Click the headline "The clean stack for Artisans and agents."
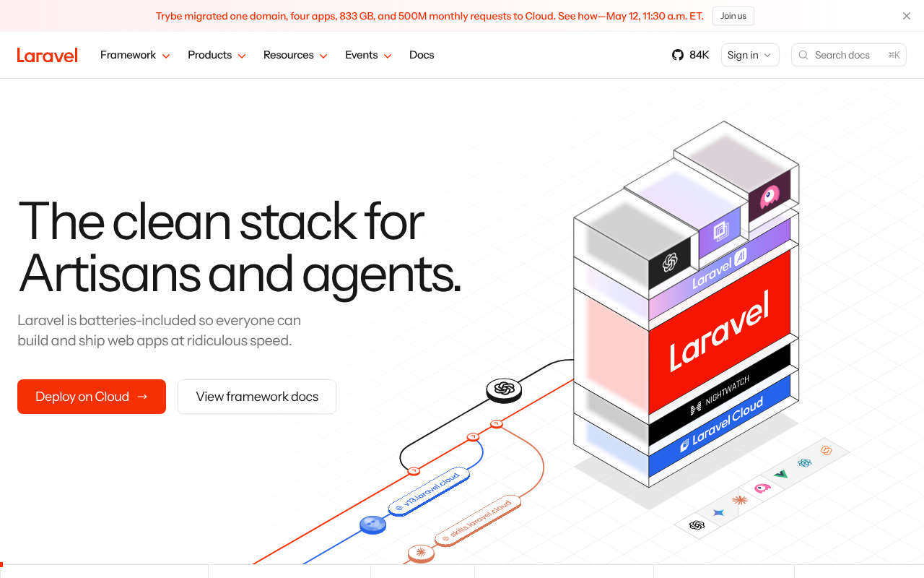This screenshot has height=578, width=924. pos(239,247)
